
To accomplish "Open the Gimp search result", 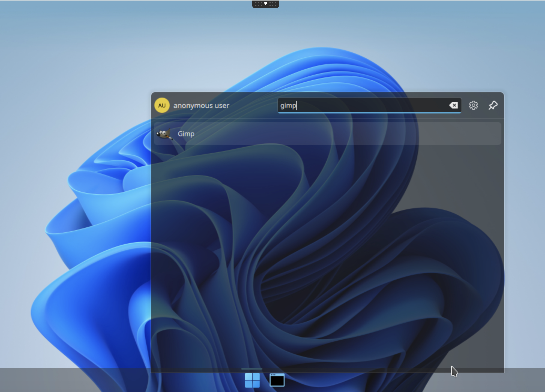I will coord(327,134).
